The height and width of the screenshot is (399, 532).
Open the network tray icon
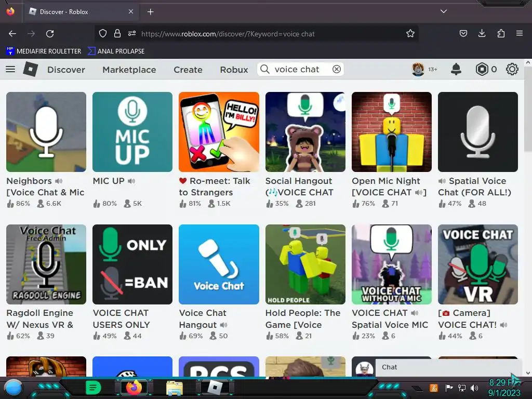click(462, 388)
